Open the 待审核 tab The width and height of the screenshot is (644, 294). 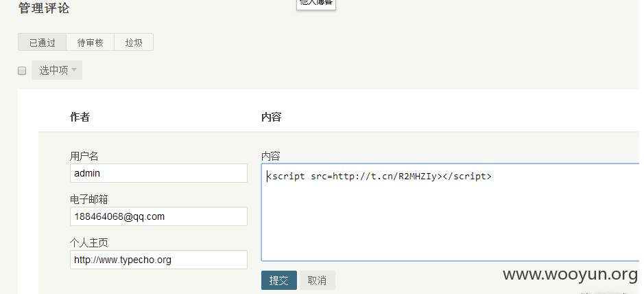point(90,42)
